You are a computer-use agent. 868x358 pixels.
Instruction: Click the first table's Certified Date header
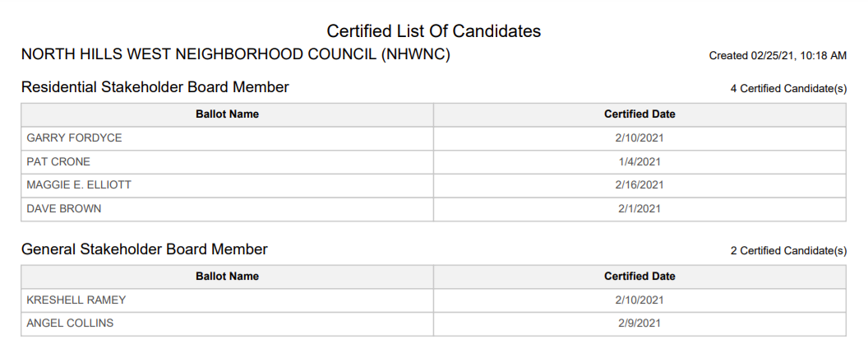tap(640, 114)
